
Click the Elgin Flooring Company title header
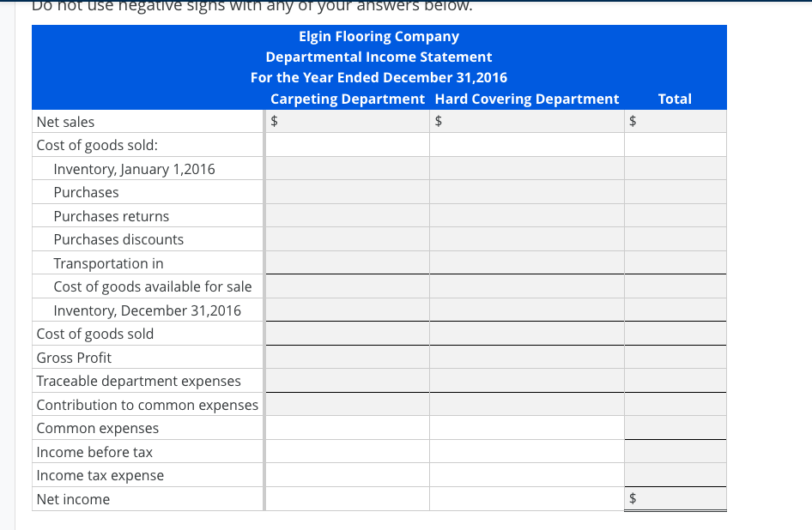point(379,36)
